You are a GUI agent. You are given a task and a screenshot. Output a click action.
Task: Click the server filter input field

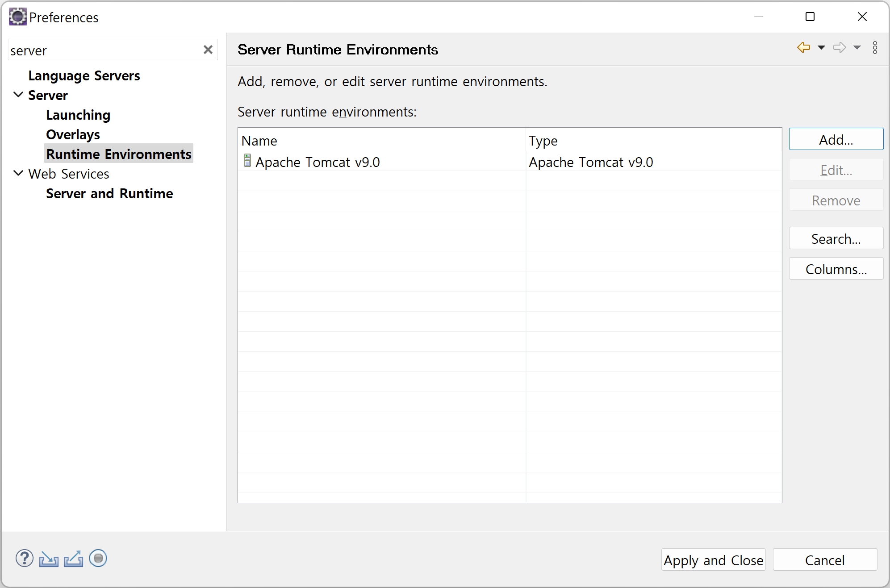tap(103, 50)
